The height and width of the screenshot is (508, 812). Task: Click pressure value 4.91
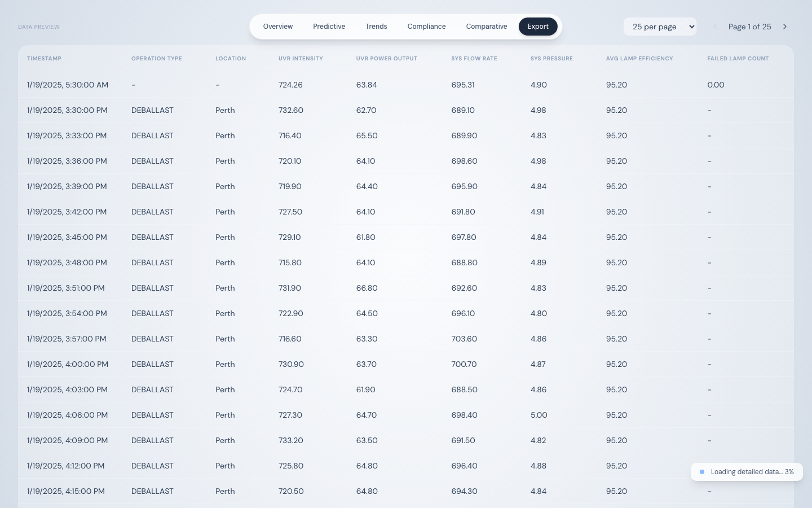pyautogui.click(x=537, y=212)
